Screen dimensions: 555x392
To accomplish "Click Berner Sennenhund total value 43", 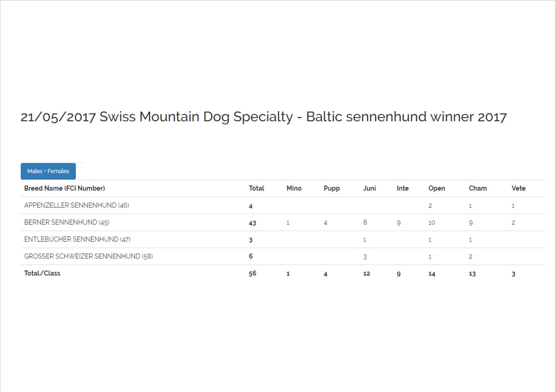I will (252, 223).
